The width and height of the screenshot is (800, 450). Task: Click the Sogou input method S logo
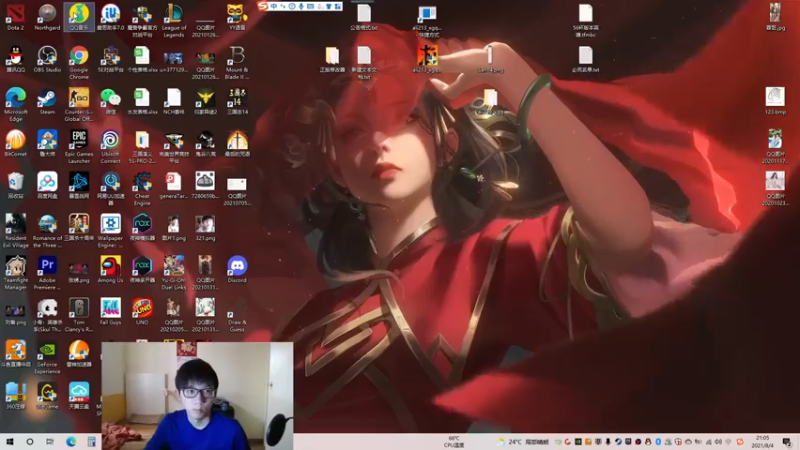[x=263, y=6]
